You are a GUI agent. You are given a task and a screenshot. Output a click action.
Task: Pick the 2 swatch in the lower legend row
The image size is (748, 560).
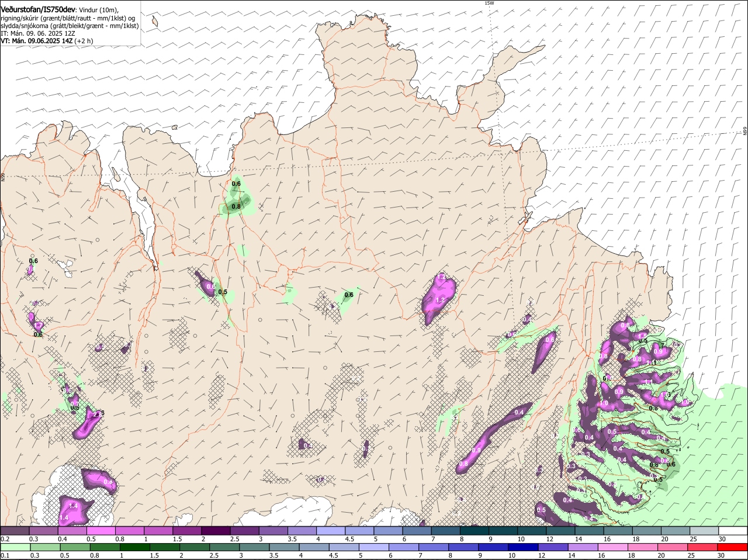pos(195,548)
